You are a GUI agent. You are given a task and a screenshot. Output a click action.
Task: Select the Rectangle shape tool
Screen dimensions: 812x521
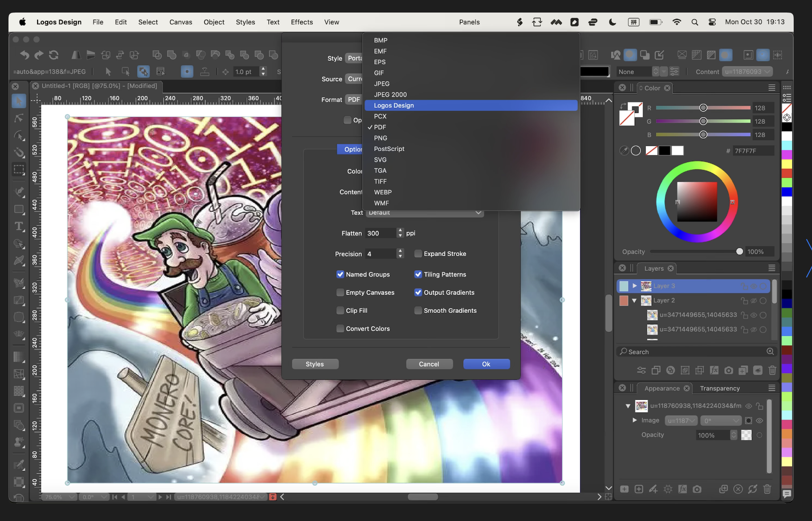pyautogui.click(x=19, y=209)
